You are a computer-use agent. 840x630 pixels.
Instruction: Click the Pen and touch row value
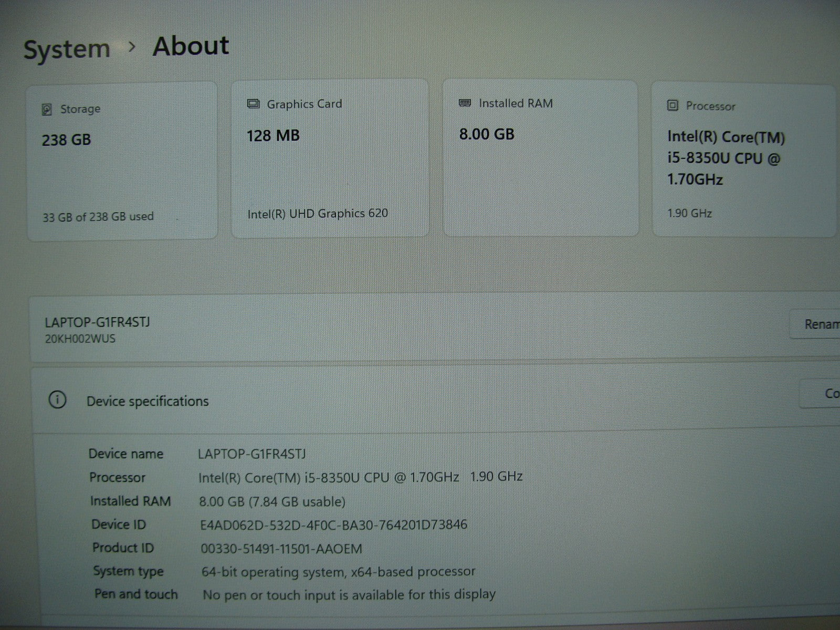349,595
